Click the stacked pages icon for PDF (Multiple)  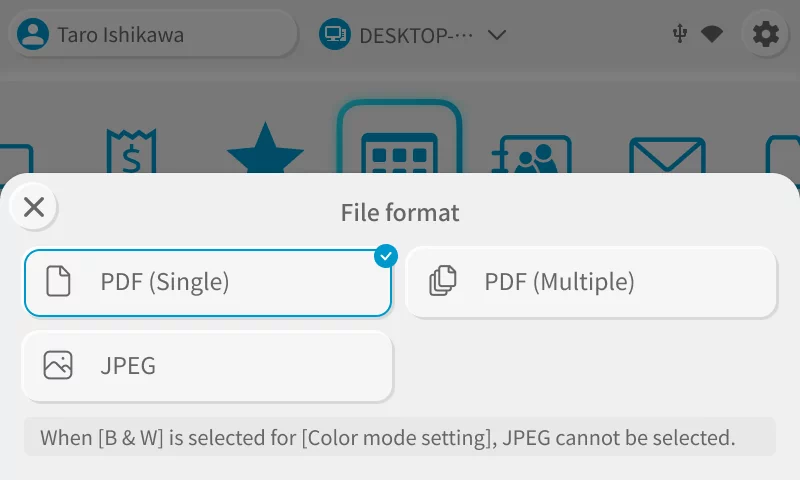click(x=442, y=282)
